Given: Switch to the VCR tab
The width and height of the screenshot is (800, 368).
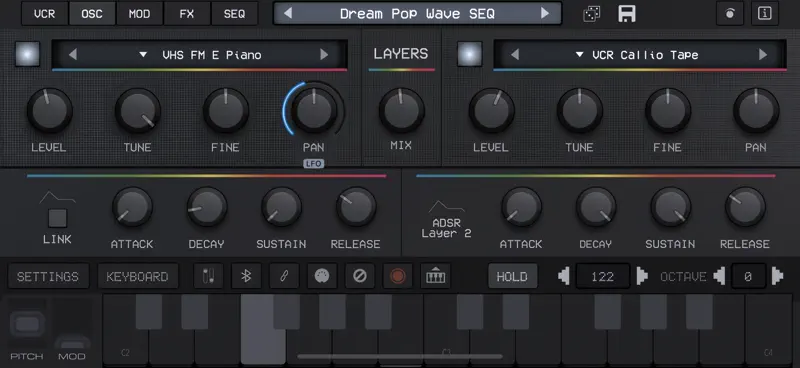Looking at the screenshot, I should [44, 14].
